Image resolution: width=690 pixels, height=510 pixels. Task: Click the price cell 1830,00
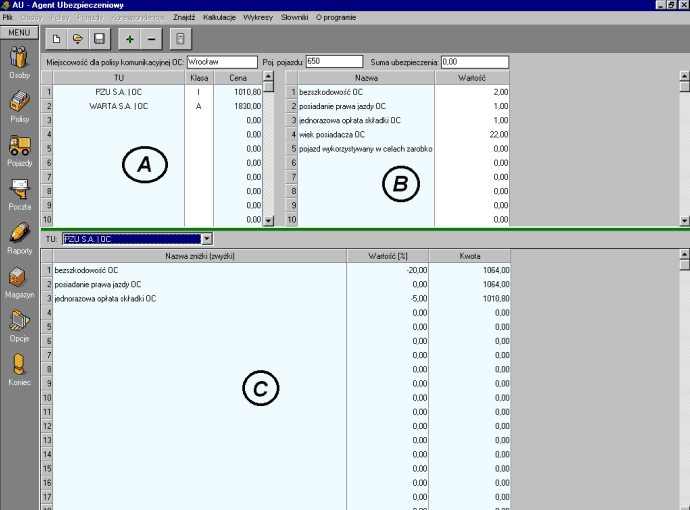pos(238,106)
